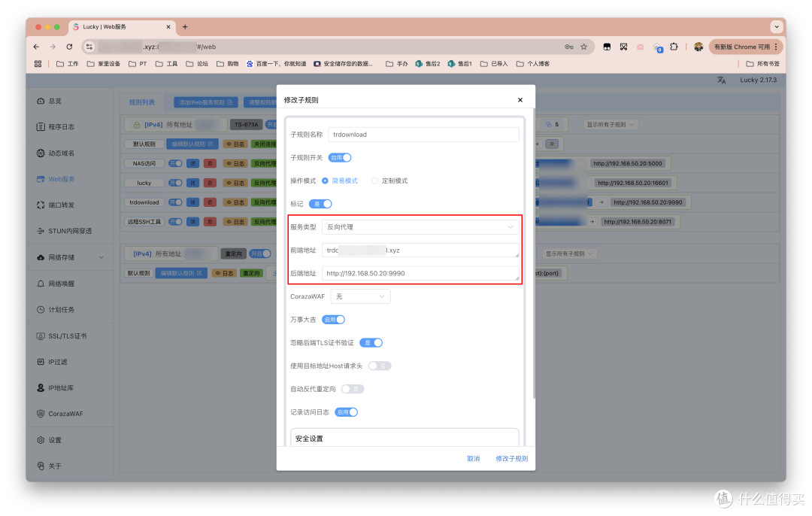
Task: Click the 子规则名称 trdownload input field
Action: (x=423, y=134)
